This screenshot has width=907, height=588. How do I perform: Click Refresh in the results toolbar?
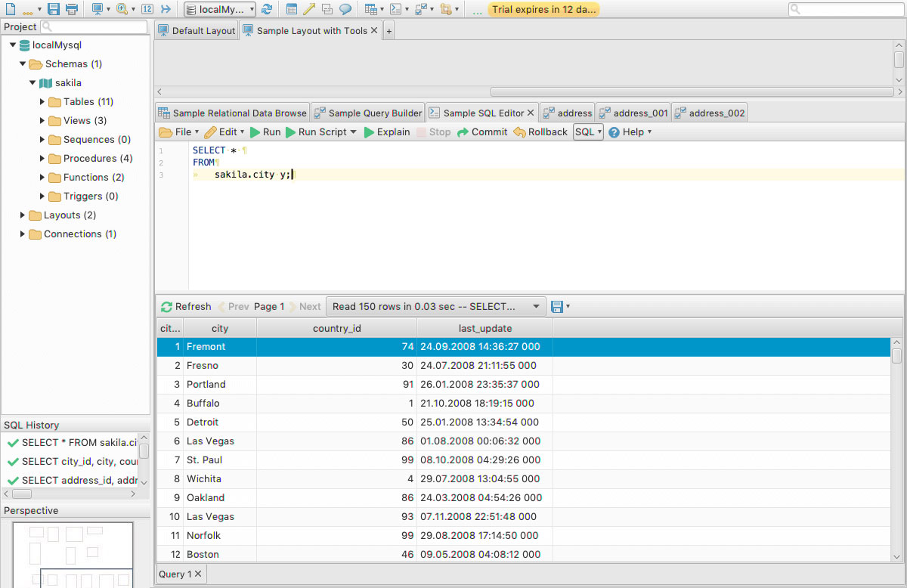tap(186, 306)
